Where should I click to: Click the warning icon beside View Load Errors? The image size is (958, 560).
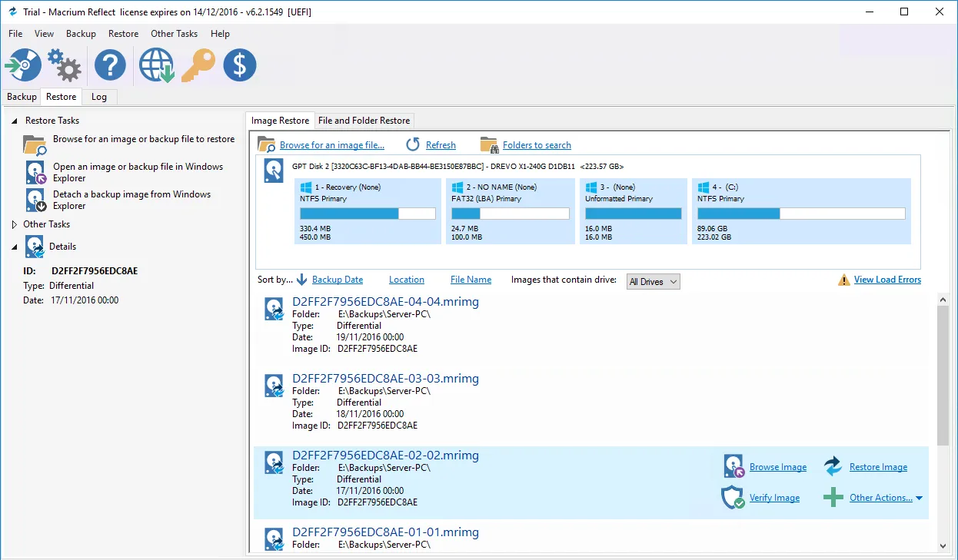pos(843,280)
